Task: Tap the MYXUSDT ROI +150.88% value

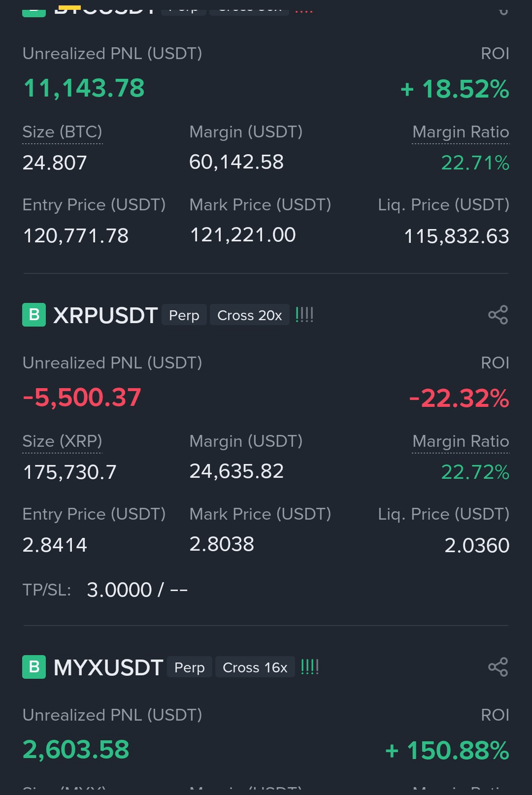Action: click(x=447, y=751)
